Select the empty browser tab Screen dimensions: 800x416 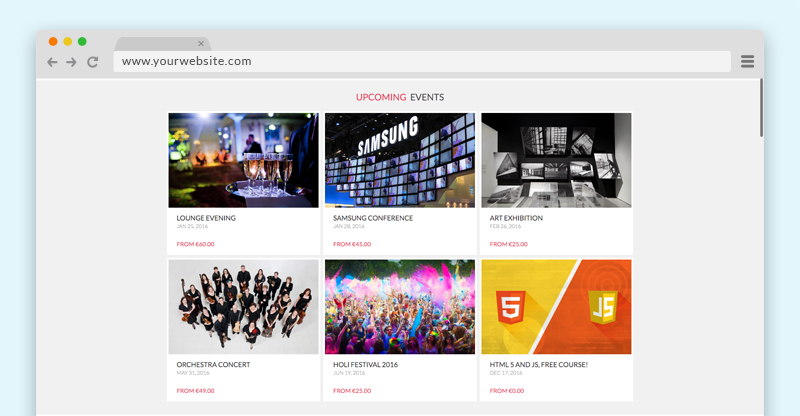(162, 44)
